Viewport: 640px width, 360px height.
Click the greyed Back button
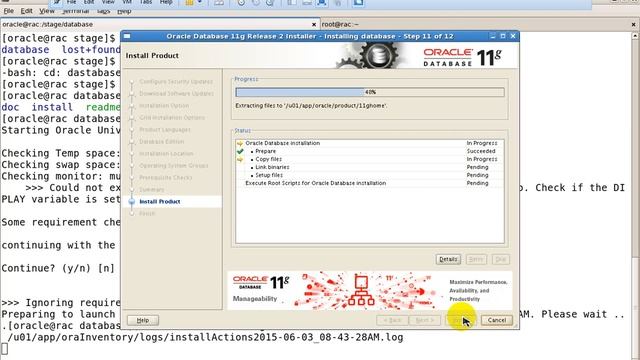(392, 320)
